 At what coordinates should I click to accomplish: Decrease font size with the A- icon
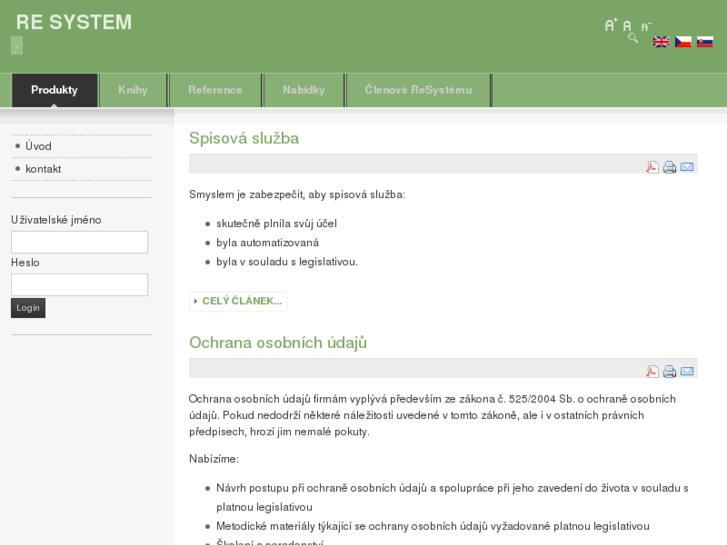646,27
